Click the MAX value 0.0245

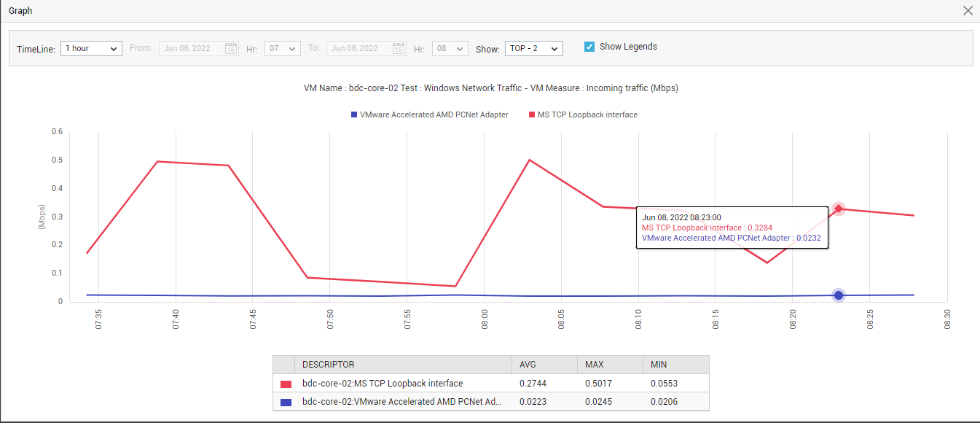point(597,403)
